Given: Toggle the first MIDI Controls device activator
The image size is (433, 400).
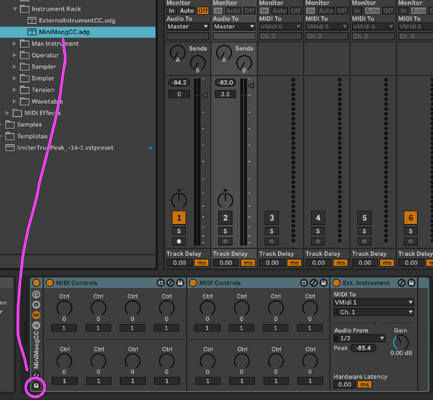Looking at the screenshot, I should coord(50,283).
